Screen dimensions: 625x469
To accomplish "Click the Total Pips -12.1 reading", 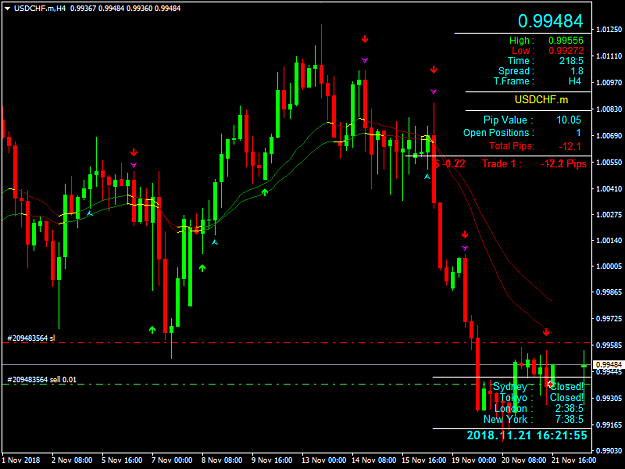I will point(570,146).
